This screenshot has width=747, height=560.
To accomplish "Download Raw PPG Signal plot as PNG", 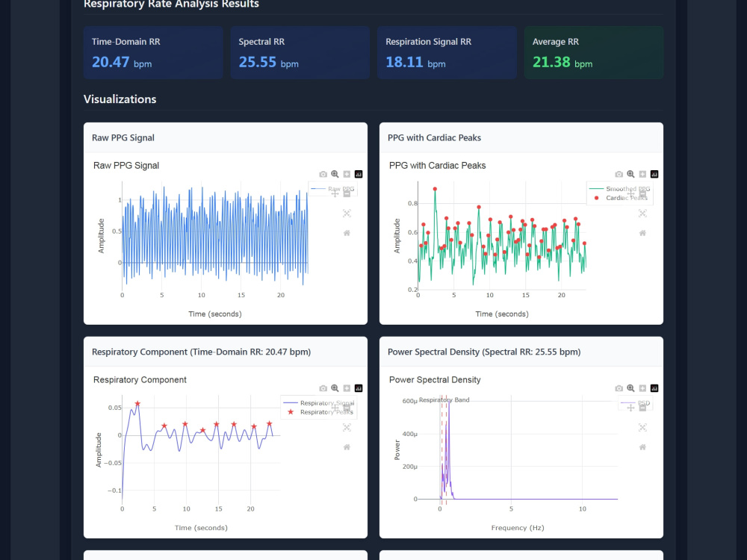I will [323, 174].
